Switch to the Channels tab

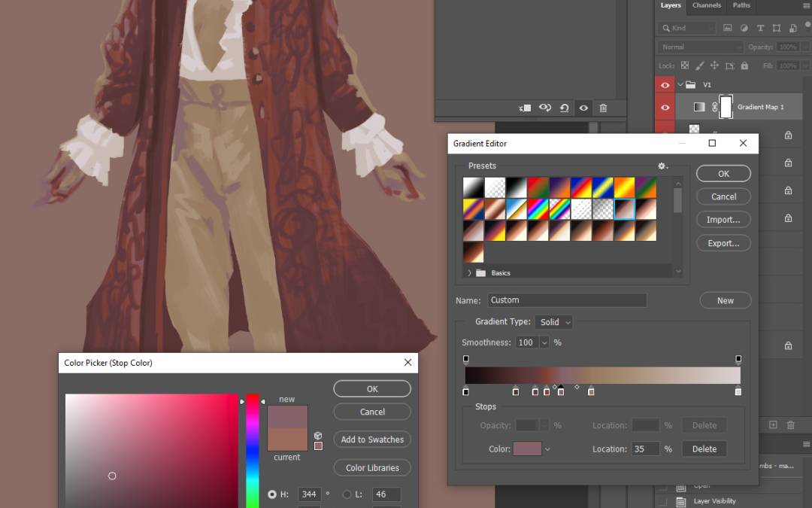[706, 5]
